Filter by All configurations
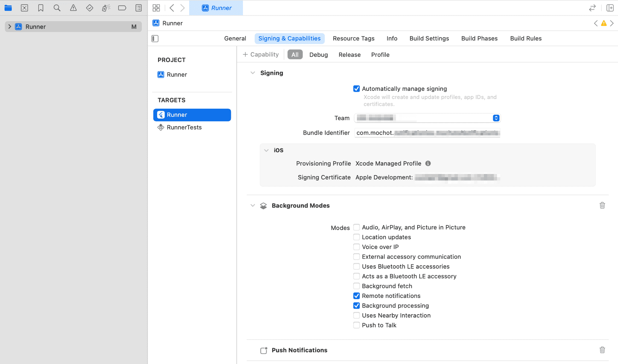The image size is (618, 364). click(x=295, y=55)
